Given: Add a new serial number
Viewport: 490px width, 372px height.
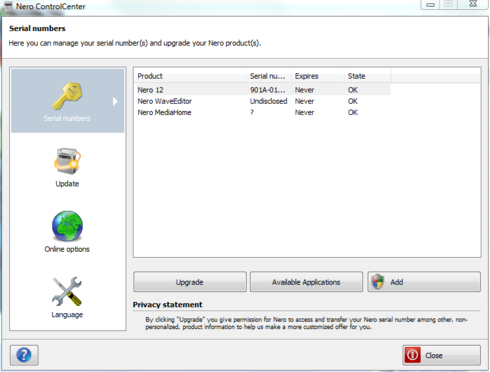Looking at the screenshot, I should (424, 282).
